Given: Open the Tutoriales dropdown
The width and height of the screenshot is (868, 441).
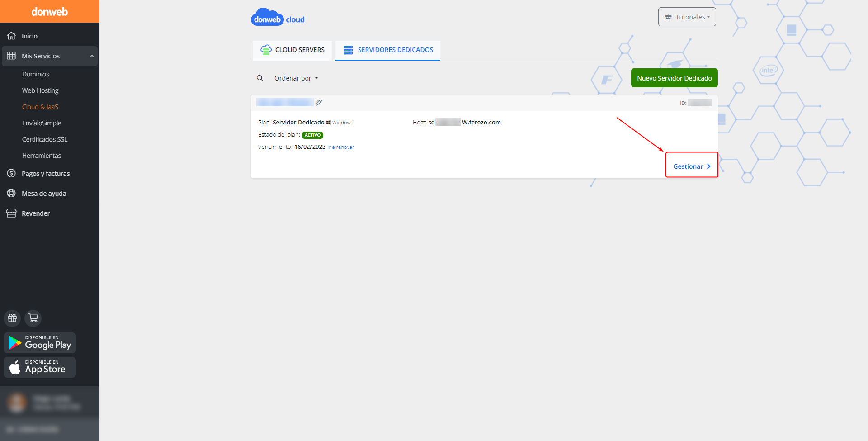Looking at the screenshot, I should tap(687, 17).
